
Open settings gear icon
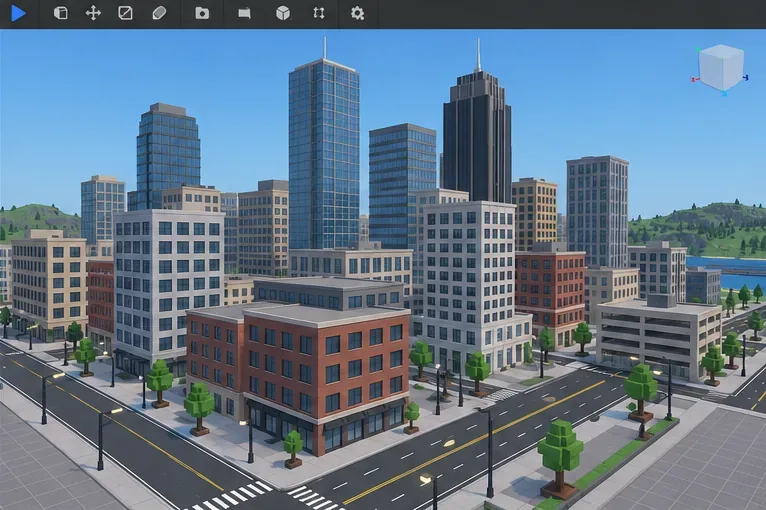click(358, 13)
